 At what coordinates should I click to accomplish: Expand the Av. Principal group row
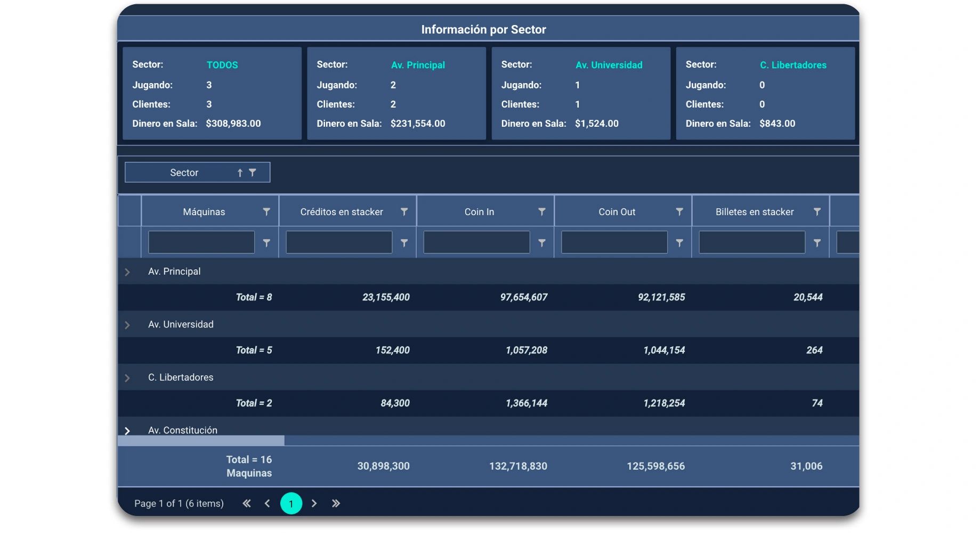127,272
